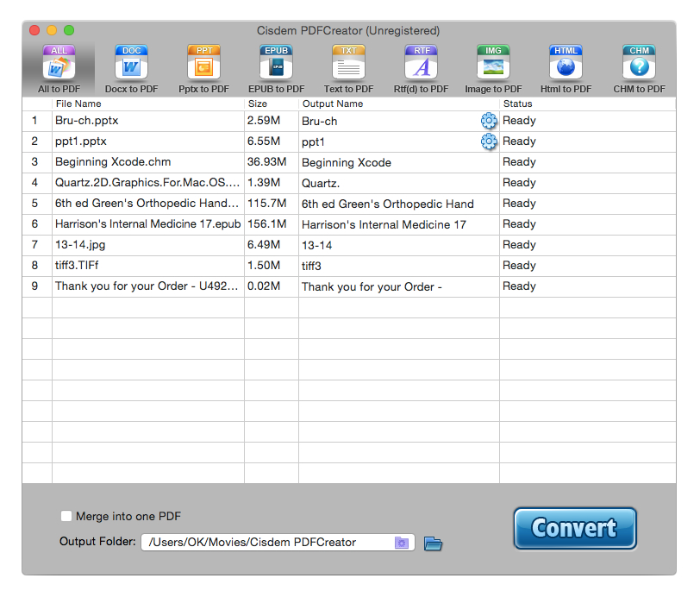Click purple folder icon inside output path field
The width and height of the screenshot is (700, 597).
tap(402, 543)
